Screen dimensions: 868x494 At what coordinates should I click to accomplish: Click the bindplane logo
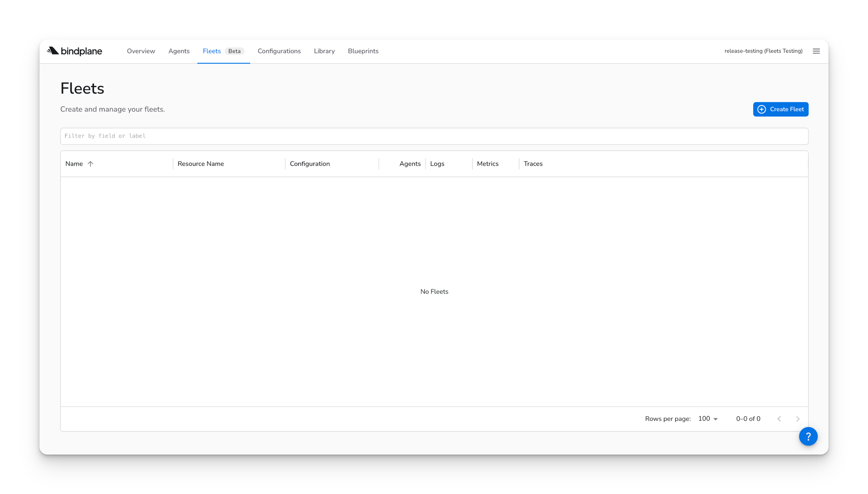click(75, 51)
